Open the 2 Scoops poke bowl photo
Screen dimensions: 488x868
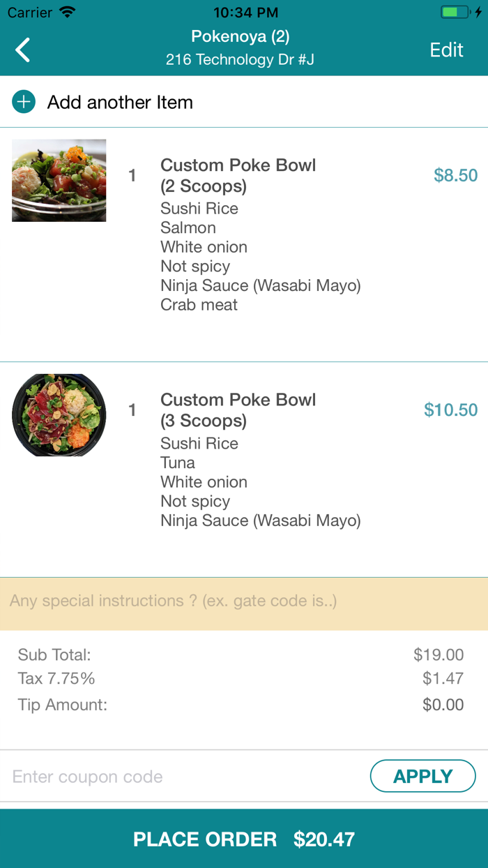[x=59, y=181]
